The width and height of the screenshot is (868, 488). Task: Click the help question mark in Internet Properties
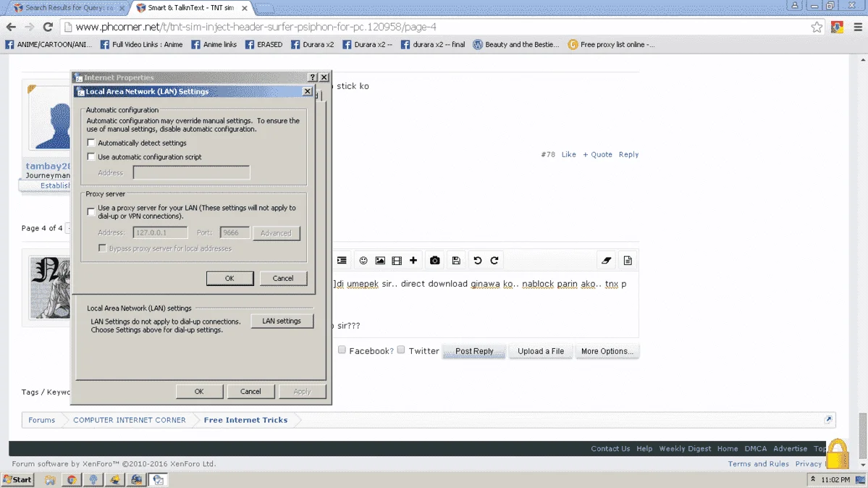313,77
